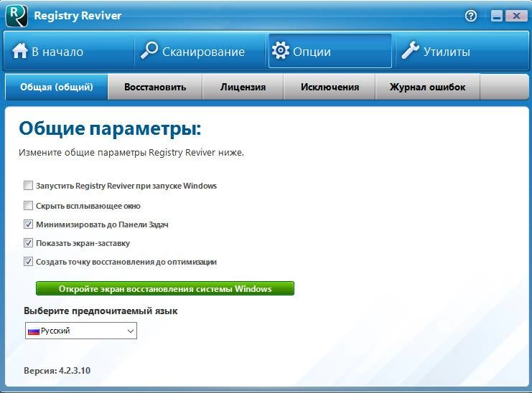Click the gear icon for Опции
Image resolution: width=532 pixels, height=393 pixels.
click(x=281, y=50)
